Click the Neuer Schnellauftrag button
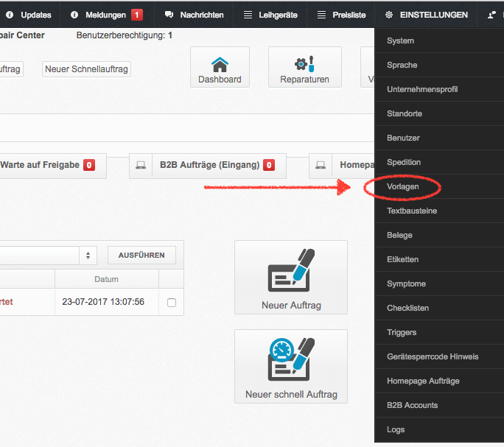 point(86,69)
